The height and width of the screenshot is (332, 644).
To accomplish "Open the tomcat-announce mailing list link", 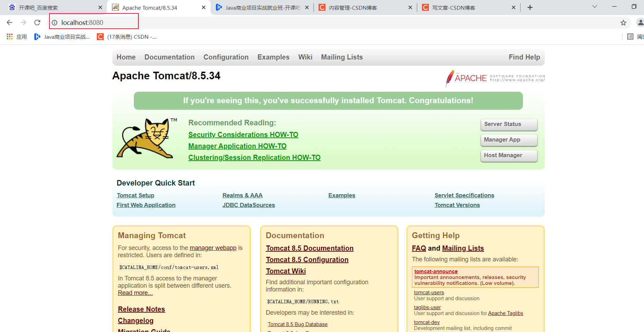I will [436, 271].
